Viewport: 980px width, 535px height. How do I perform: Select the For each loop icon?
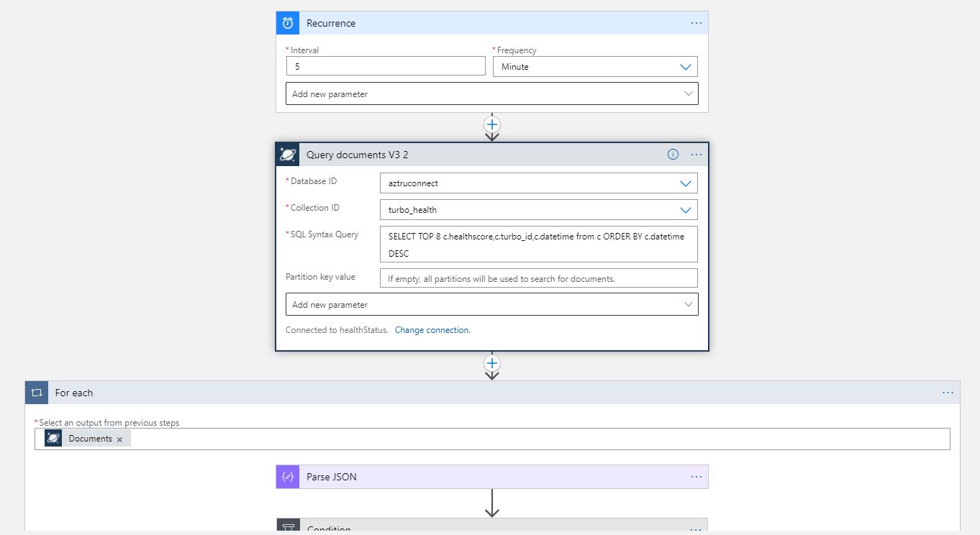(x=36, y=393)
